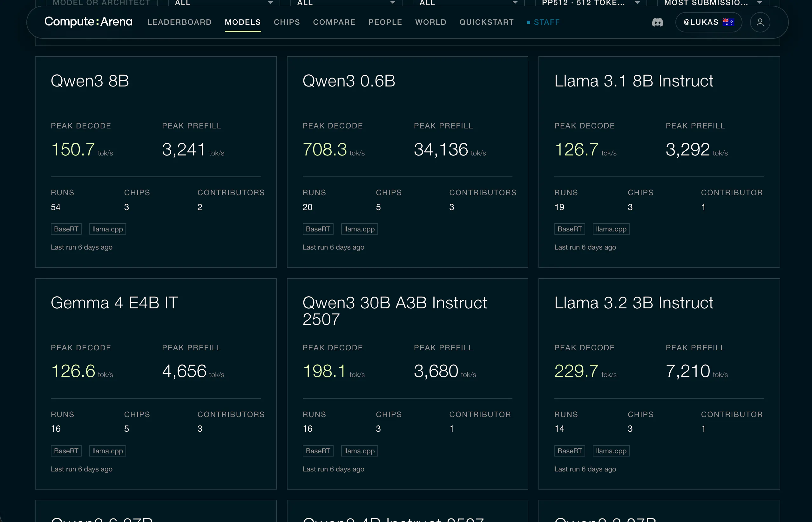The height and width of the screenshot is (522, 812).
Task: Open the Qwen3 0.6B model card title
Action: tap(349, 81)
